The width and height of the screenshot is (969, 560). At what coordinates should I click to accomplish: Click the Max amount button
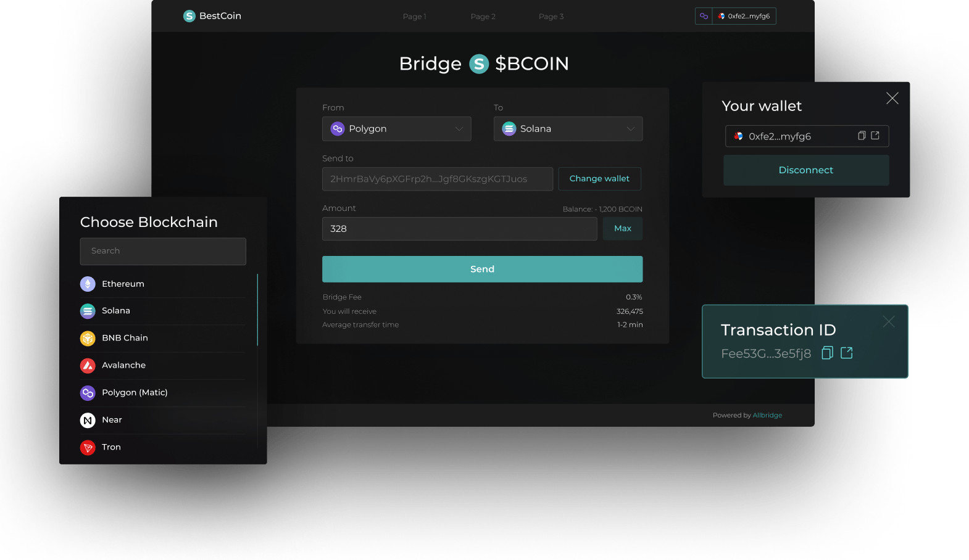click(623, 229)
